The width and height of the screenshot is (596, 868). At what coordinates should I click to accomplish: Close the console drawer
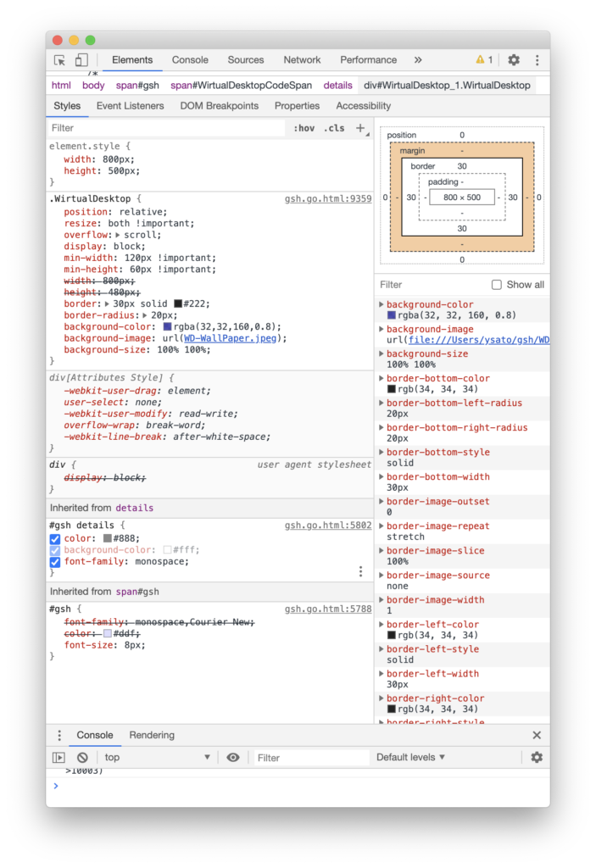pyautogui.click(x=537, y=736)
